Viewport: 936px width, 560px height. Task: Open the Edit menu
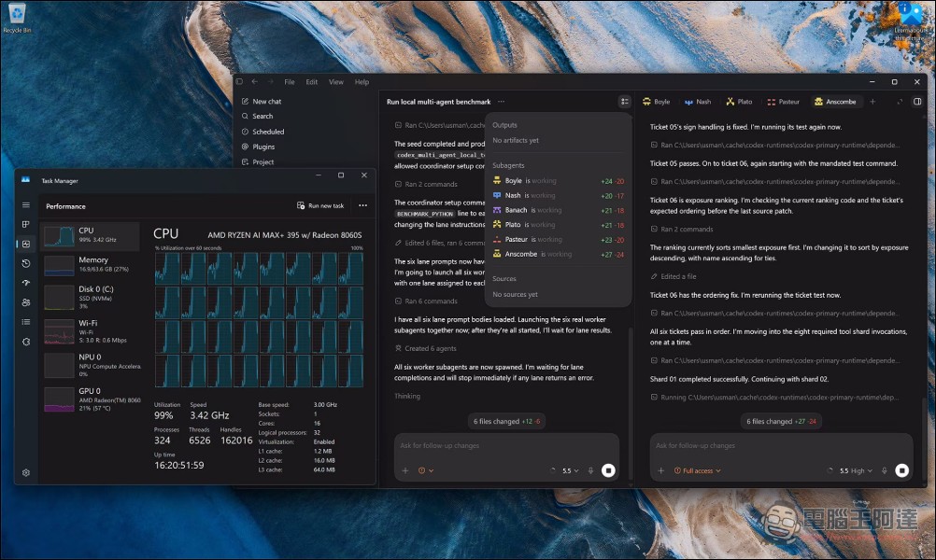[312, 82]
